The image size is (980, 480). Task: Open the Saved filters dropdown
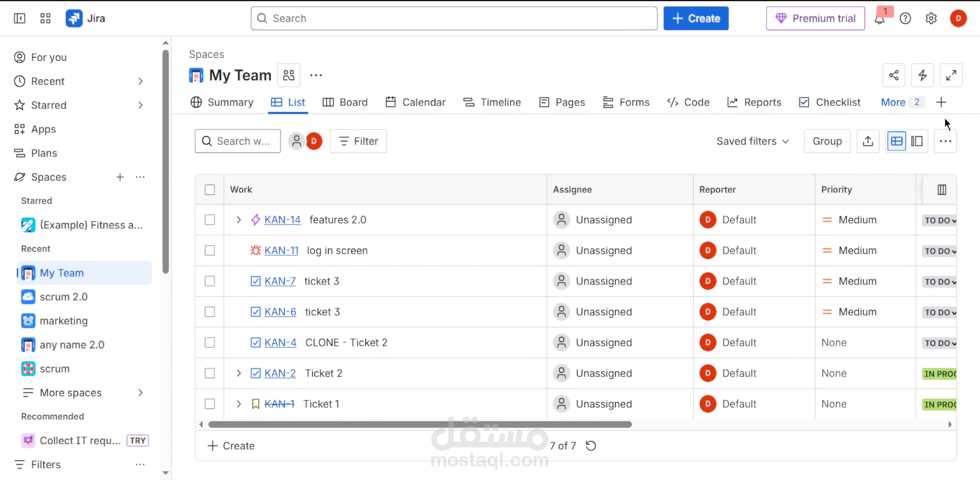tap(753, 141)
